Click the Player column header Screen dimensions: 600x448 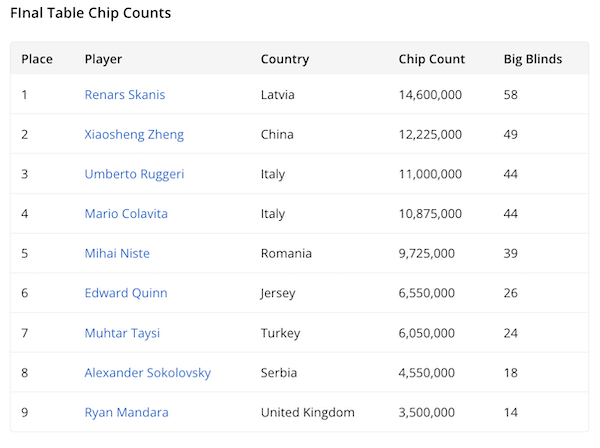[x=104, y=59]
